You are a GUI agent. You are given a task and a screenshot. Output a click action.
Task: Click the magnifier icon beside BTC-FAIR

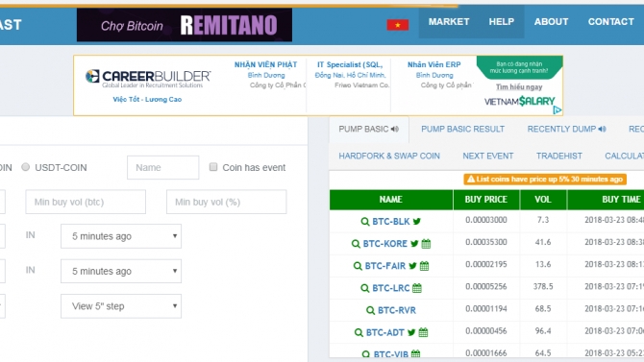(358, 266)
